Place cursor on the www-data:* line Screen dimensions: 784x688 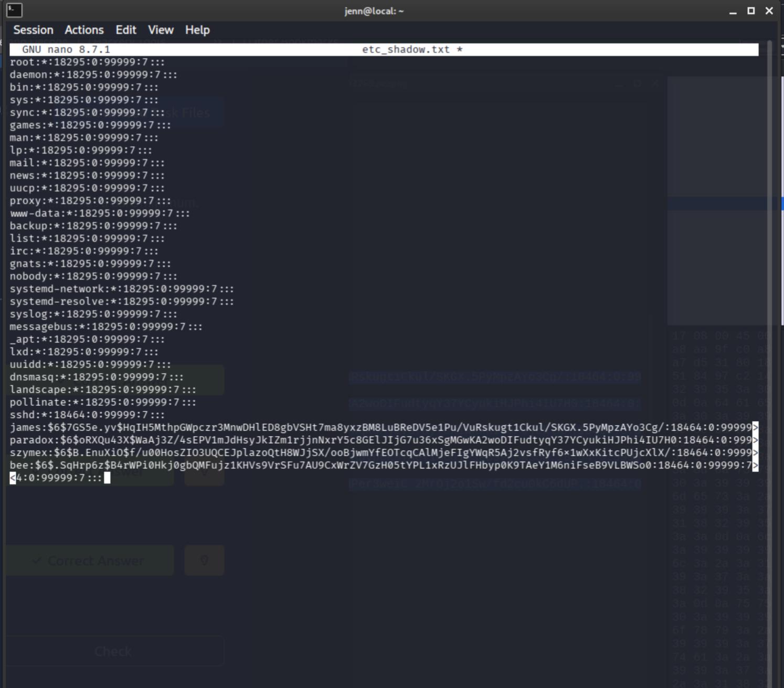(x=100, y=213)
